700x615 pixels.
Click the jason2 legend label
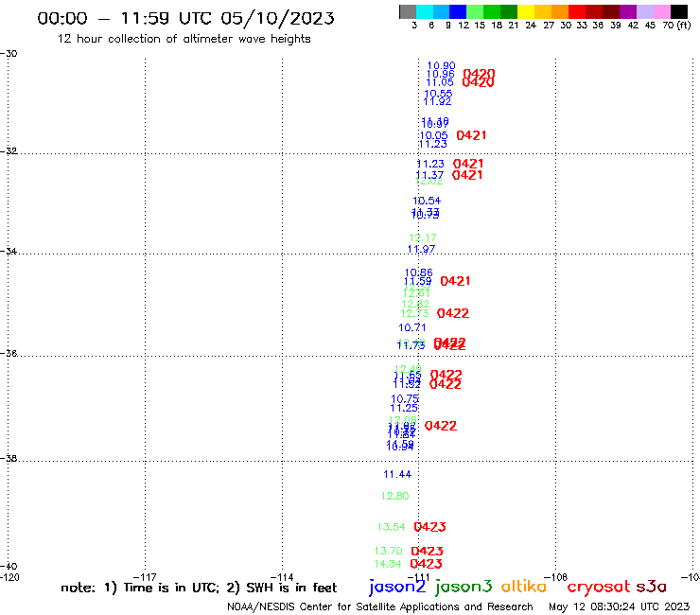[x=397, y=587]
